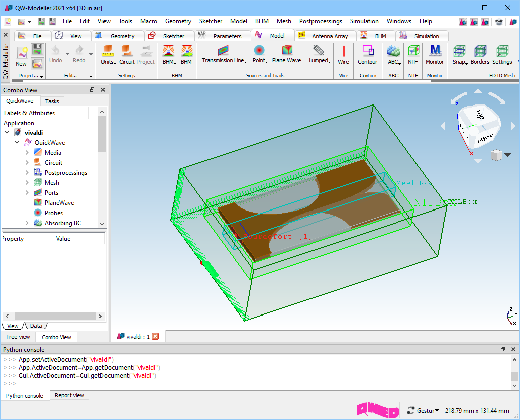Close the Python console panel
The image size is (520, 420).
513,349
